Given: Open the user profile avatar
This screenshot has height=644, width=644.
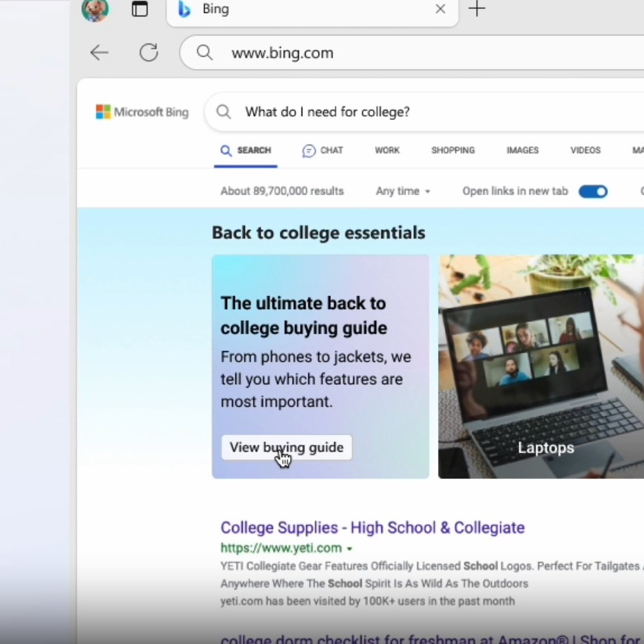Looking at the screenshot, I should click(95, 10).
